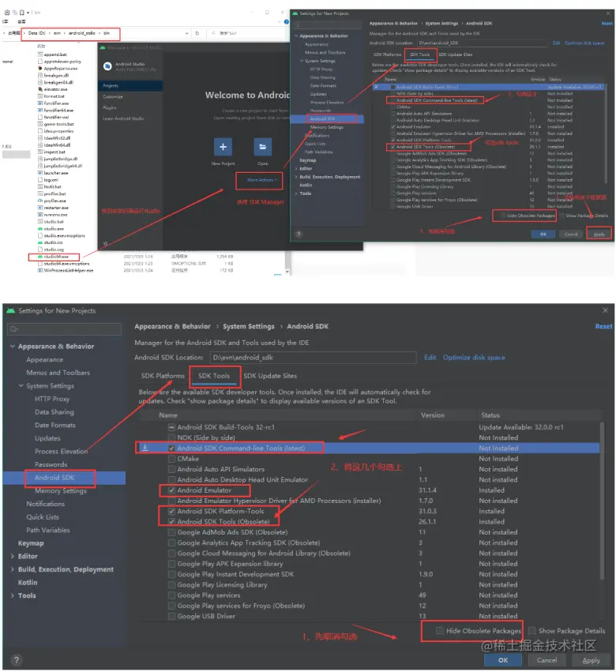Uncheck Android Emulator in larger dialog

[171, 490]
